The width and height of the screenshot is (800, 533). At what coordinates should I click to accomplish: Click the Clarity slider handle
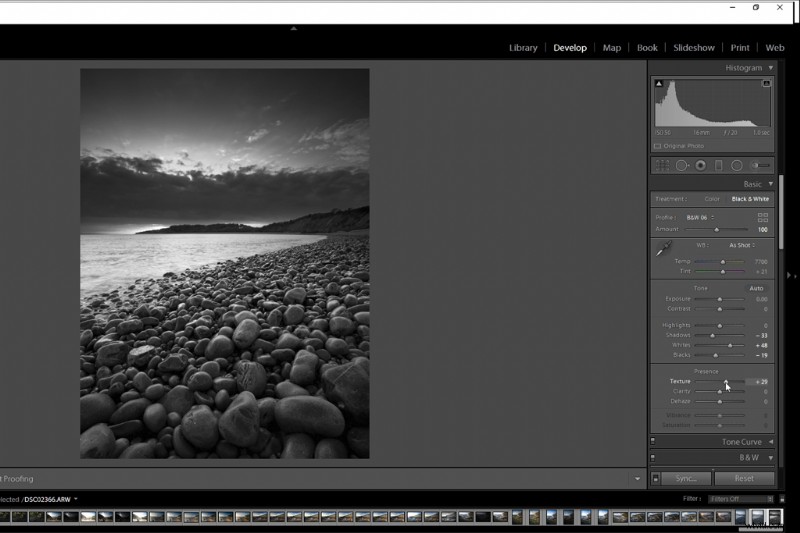(x=720, y=392)
